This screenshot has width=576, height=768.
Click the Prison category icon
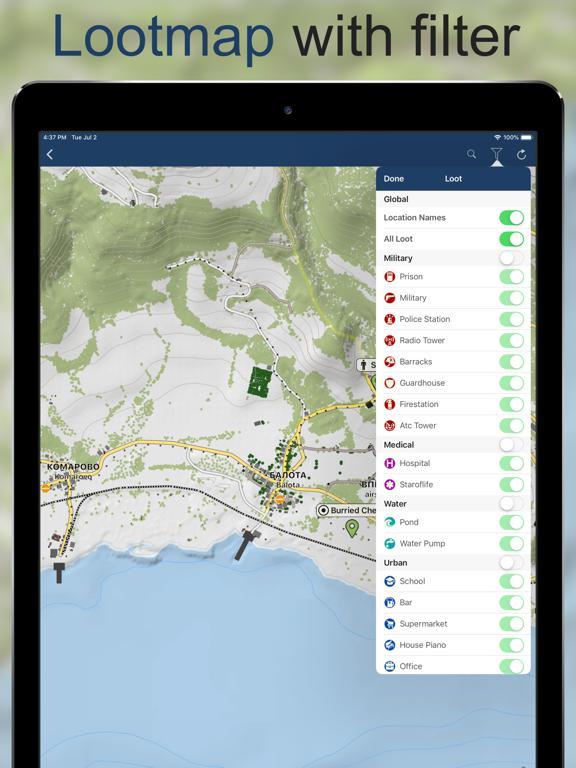pyautogui.click(x=389, y=277)
